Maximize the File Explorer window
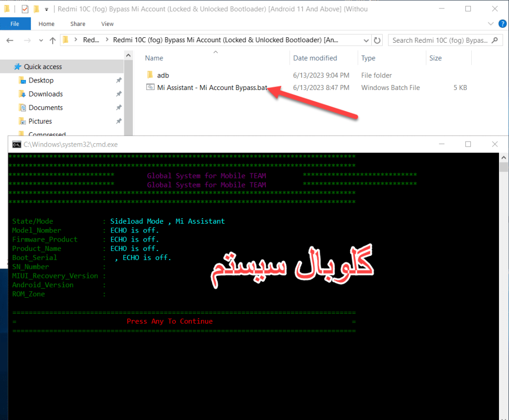The image size is (509, 420). tap(468, 9)
